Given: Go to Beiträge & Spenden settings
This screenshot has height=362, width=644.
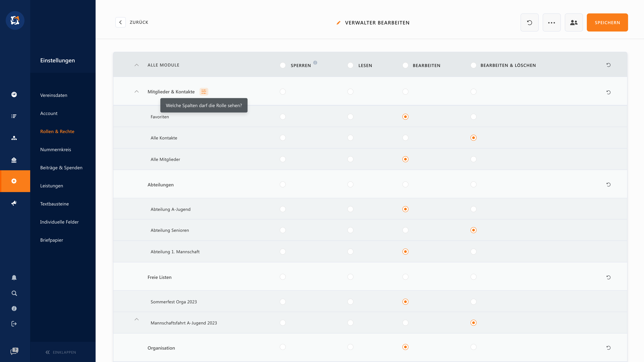Looking at the screenshot, I should click(x=61, y=168).
